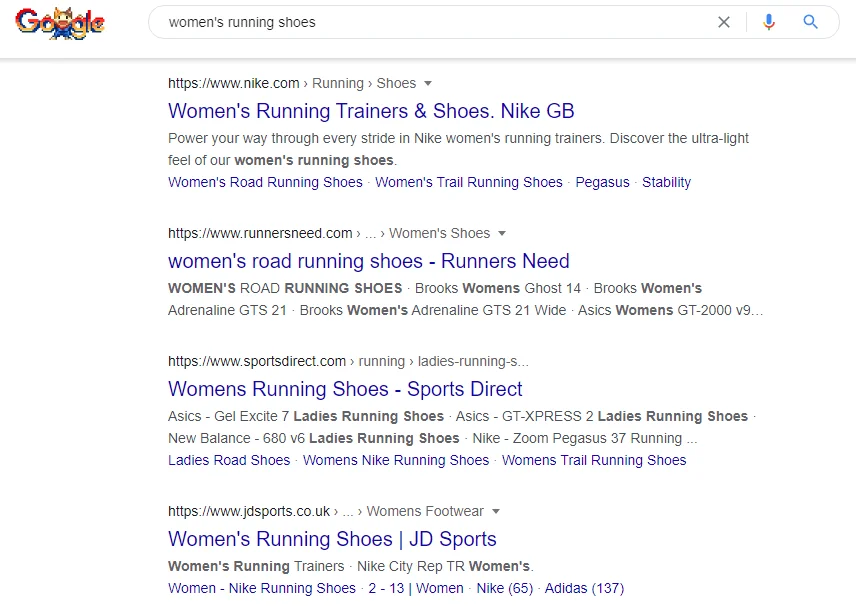This screenshot has height=606, width=856.
Task: Expand the dropdown arrow next to the nike.com URL
Action: pyautogui.click(x=428, y=84)
